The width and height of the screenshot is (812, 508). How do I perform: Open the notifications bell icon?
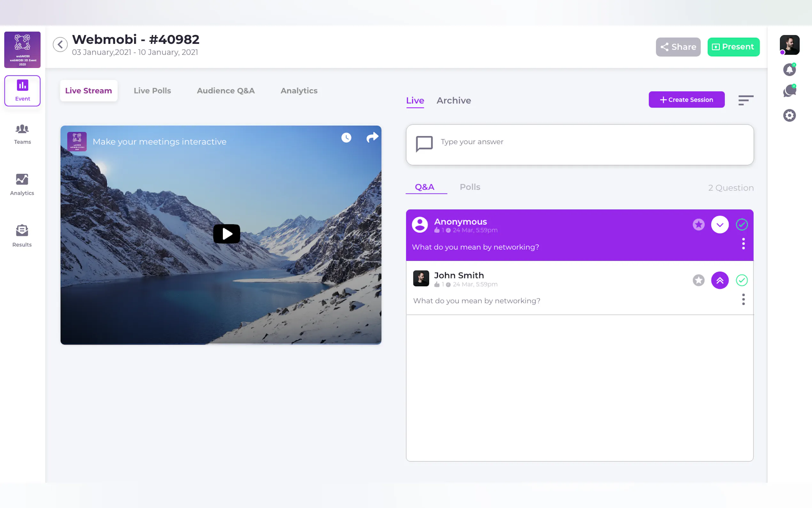(x=789, y=70)
